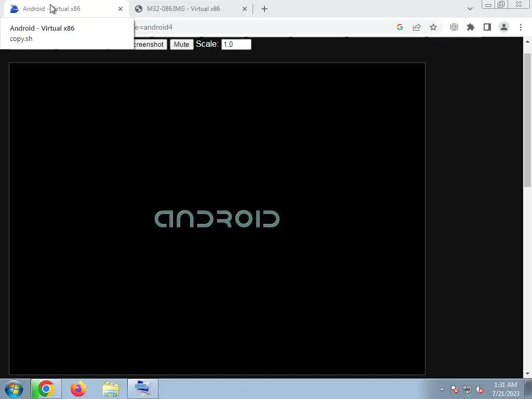The width and height of the screenshot is (532, 399).
Task: Click the page vertical scrollbar thumb
Action: (x=527, y=120)
